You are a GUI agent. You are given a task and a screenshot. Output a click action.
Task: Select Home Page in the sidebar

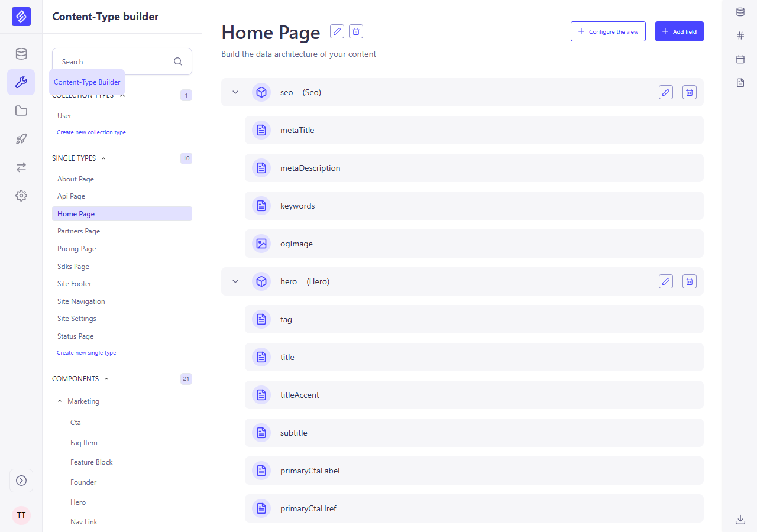coord(122,214)
